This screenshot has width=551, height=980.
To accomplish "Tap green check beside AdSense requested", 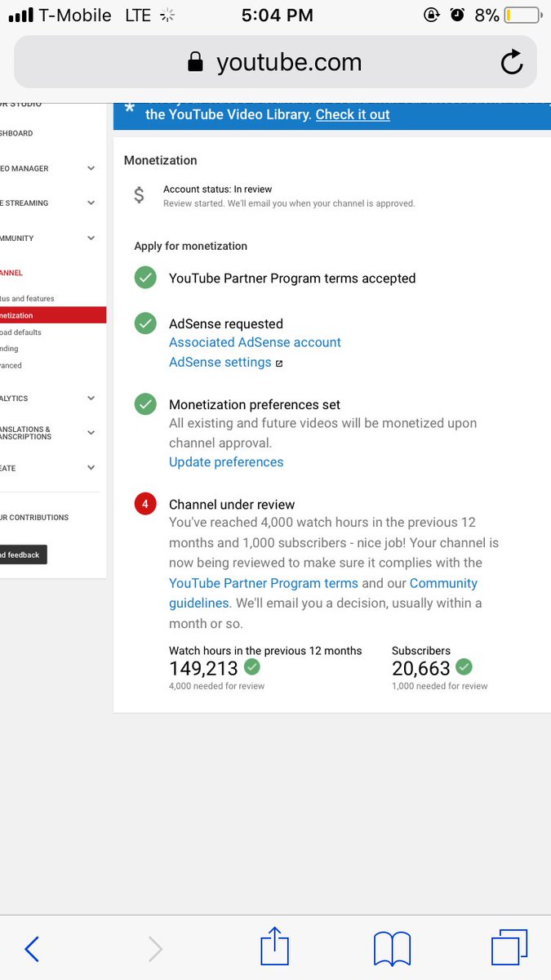I will [x=145, y=323].
